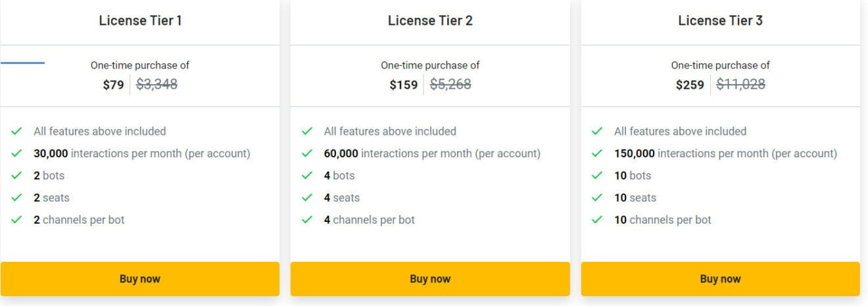Click checkmark next to 4 seats
868x306 pixels.
pos(307,198)
